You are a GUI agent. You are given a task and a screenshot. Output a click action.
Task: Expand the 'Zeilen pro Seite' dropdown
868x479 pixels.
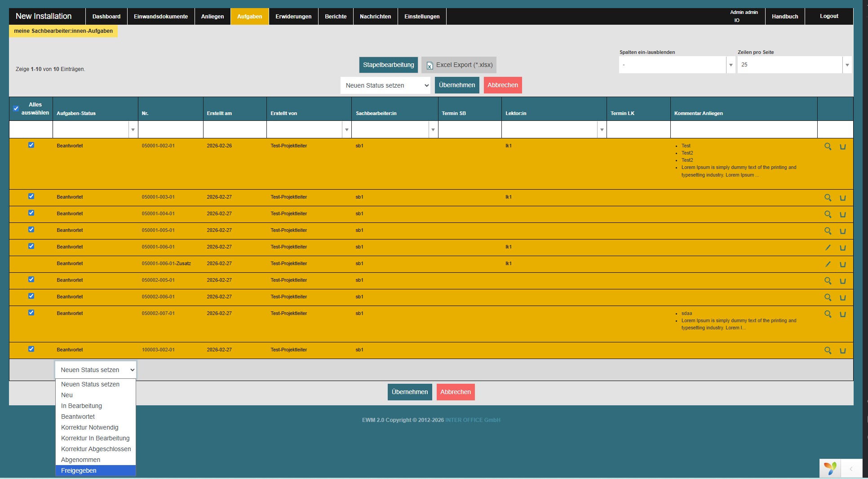[847, 65]
